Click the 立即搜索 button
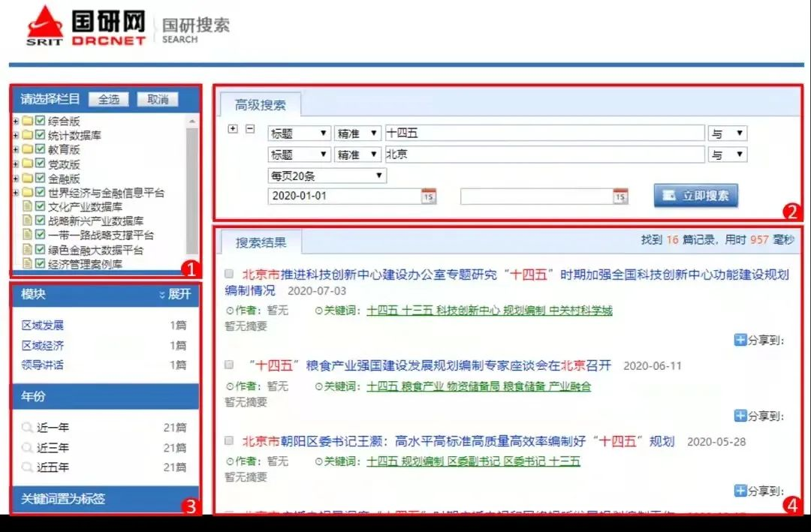Image resolution: width=811 pixels, height=532 pixels. coord(695,195)
